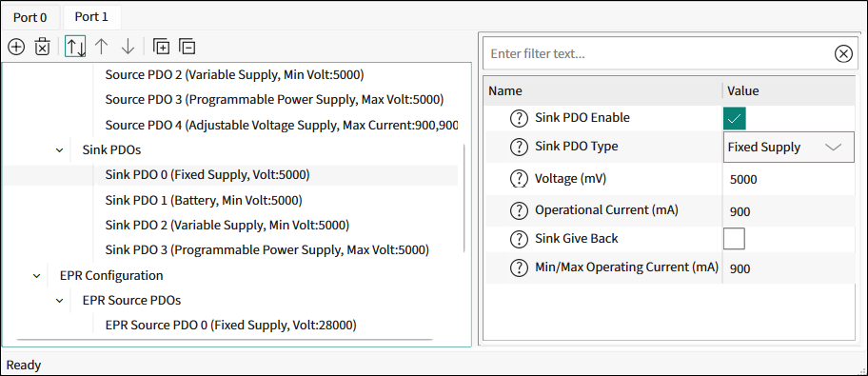Open help icon for Voltage (mV)
The width and height of the screenshot is (868, 376).
519,179
